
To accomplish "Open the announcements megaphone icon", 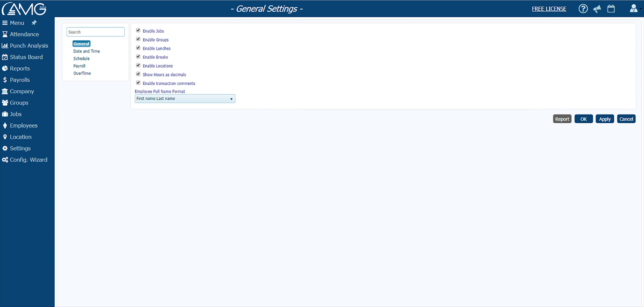I will 597,8.
